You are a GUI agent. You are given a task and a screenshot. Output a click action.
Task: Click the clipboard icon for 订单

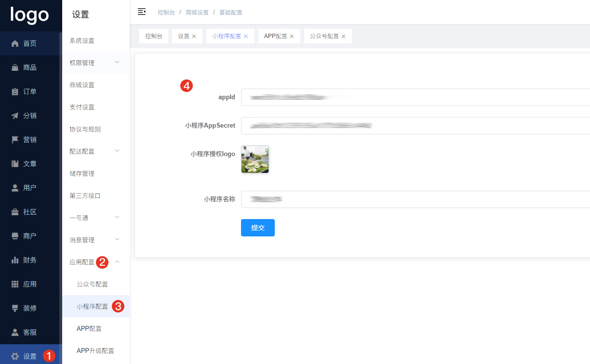pos(15,91)
